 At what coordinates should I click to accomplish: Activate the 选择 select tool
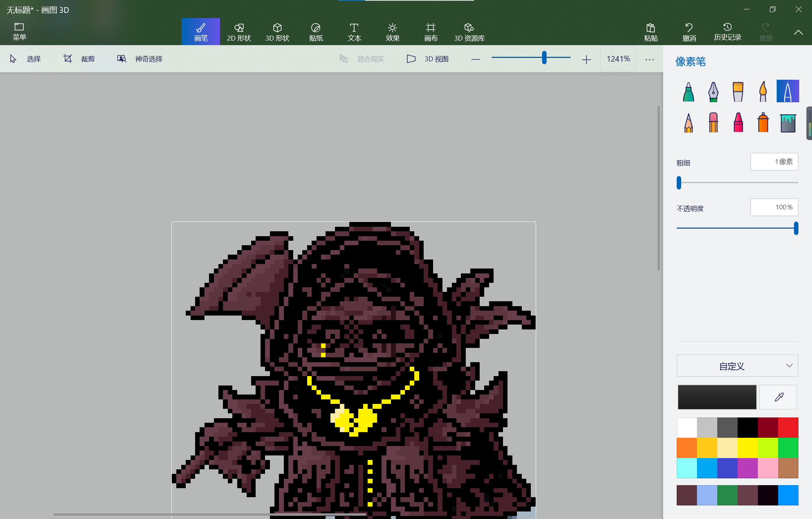(x=26, y=59)
